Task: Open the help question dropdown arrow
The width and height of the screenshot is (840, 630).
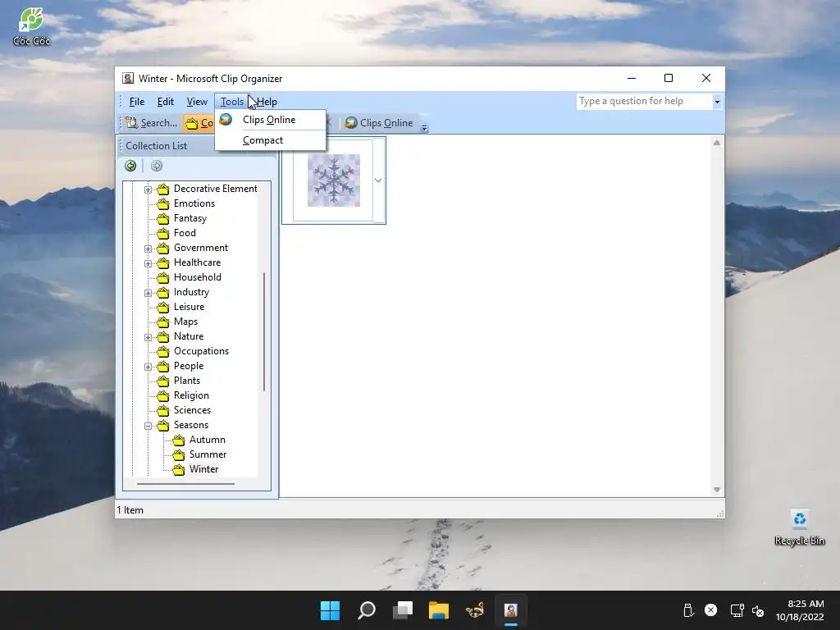Action: tap(717, 101)
